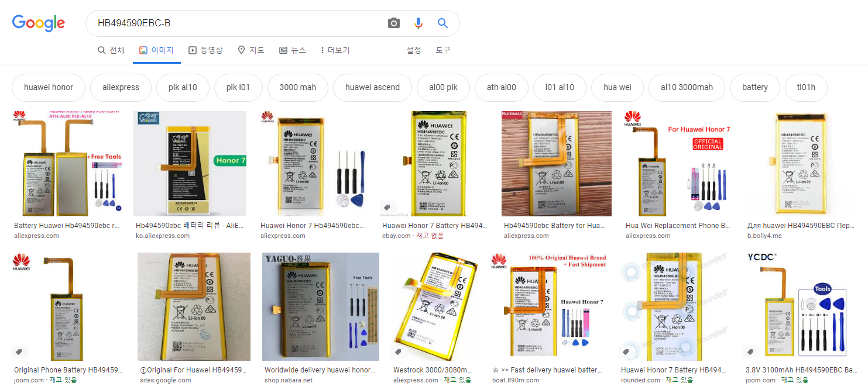Image resolution: width=868 pixels, height=390 pixels.
Task: Open the 지도 (Maps) tab
Action: pos(251,50)
